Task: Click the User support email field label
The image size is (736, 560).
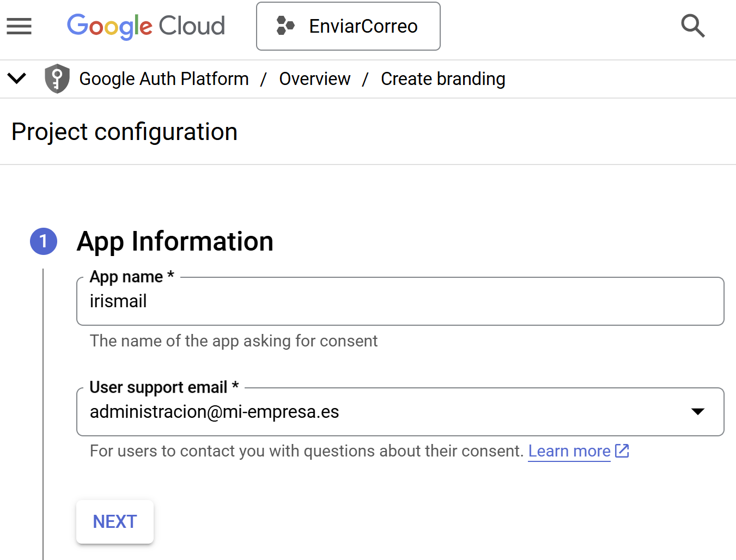Action: point(159,387)
